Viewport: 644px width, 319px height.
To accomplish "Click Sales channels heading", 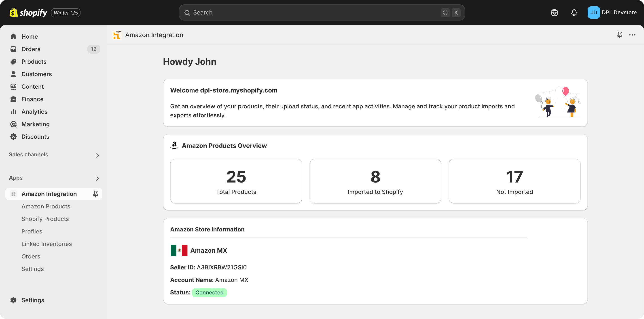I will click(28, 154).
